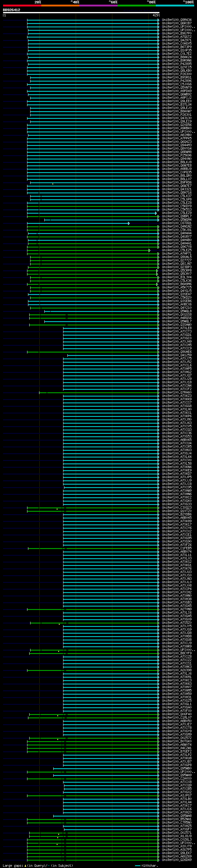197x868 pixels.
Task: Select the UniRef100_Q9LEK7 label
Action: 177,853
